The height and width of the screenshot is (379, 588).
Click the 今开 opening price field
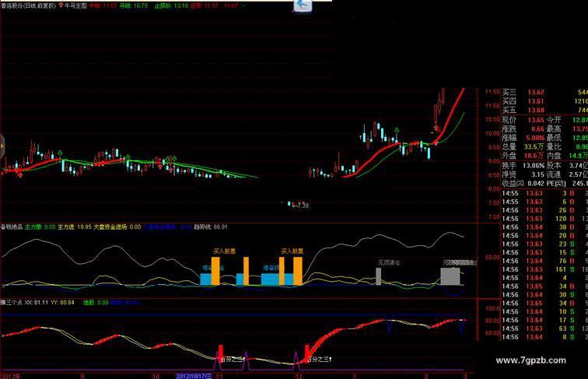(567, 120)
